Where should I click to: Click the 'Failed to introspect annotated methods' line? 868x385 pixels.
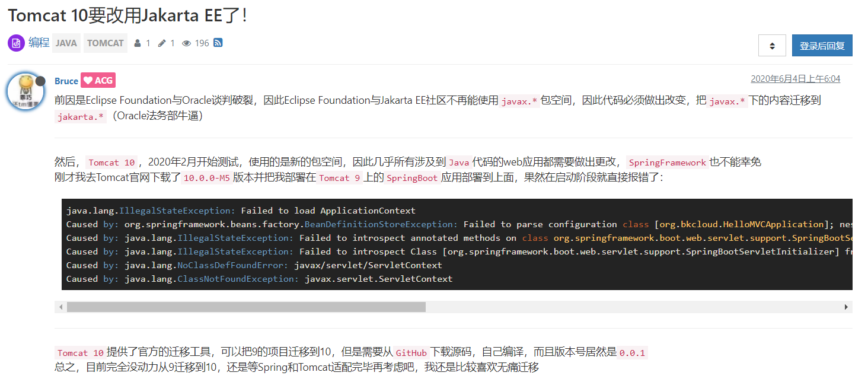pos(459,238)
